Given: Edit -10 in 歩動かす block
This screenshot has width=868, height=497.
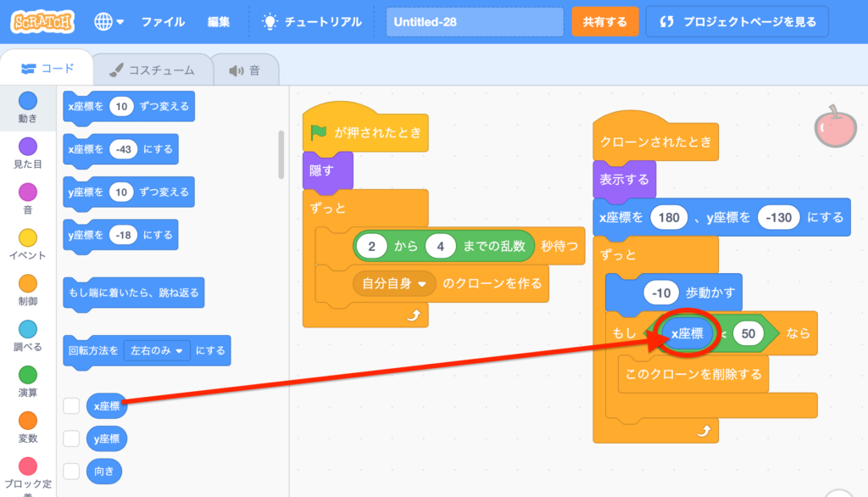Looking at the screenshot, I should (x=661, y=293).
